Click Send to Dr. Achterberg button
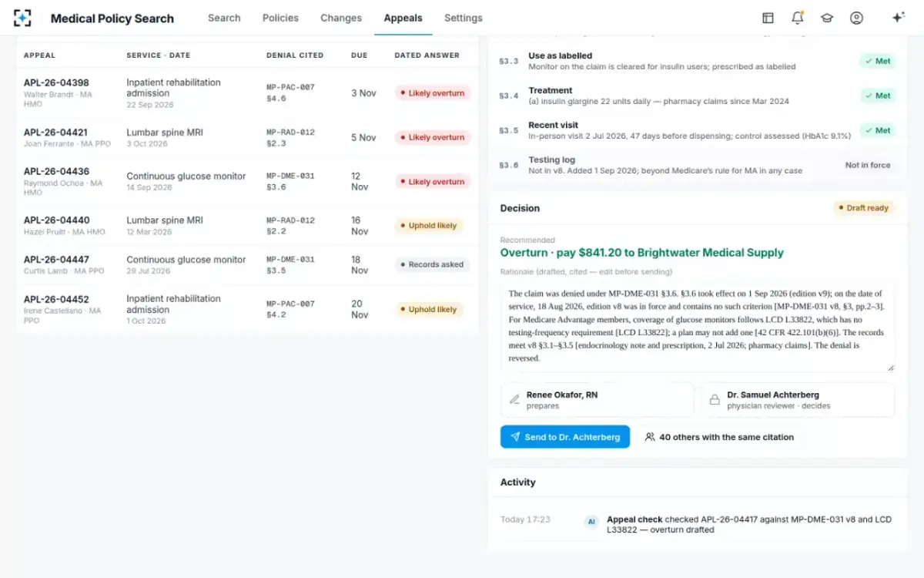924x578 pixels. (x=565, y=437)
